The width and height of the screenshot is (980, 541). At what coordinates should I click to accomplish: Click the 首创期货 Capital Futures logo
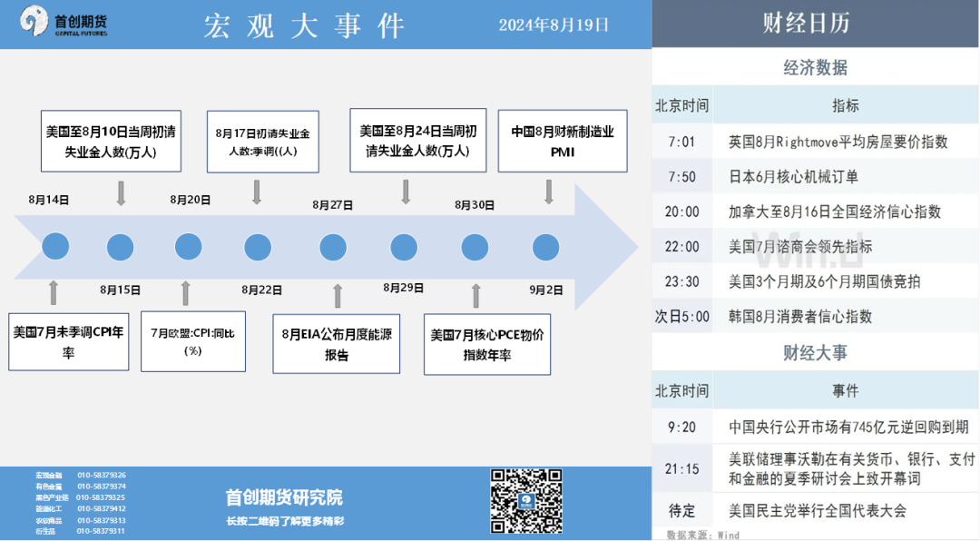point(64,22)
